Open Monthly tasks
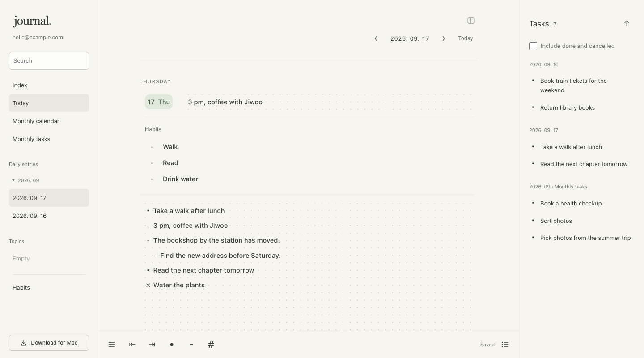 [49, 139]
